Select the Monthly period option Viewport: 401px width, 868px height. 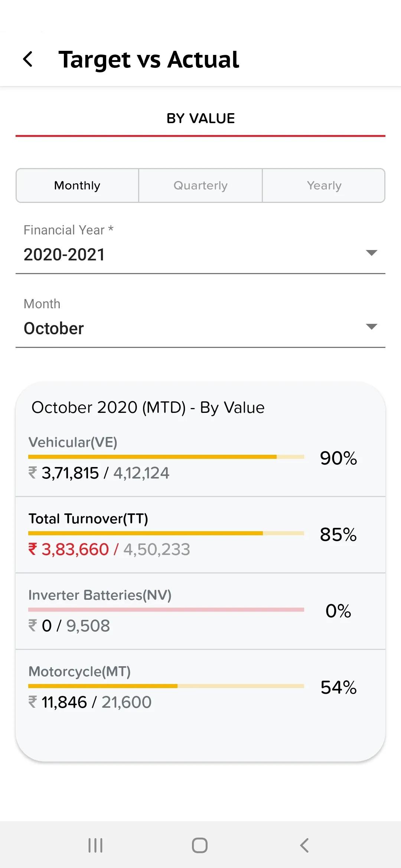point(77,185)
